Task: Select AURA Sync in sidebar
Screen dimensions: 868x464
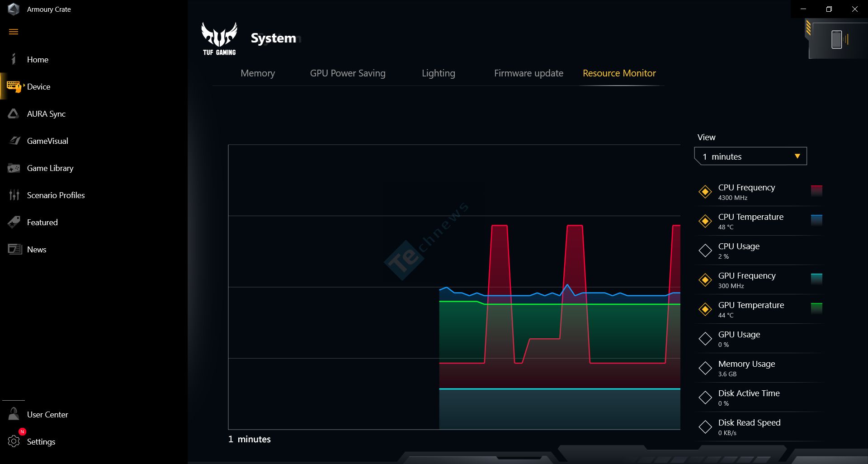Action: pos(46,114)
